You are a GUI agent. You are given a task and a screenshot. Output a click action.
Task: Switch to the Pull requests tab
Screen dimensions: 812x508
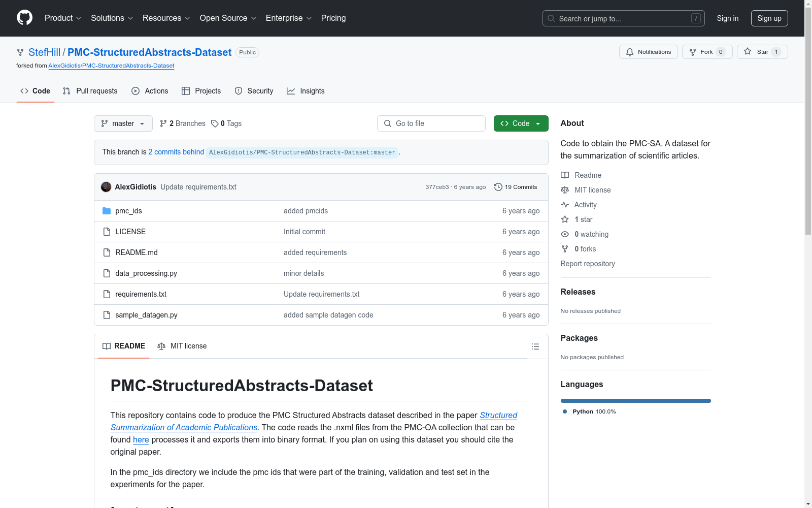(x=90, y=91)
